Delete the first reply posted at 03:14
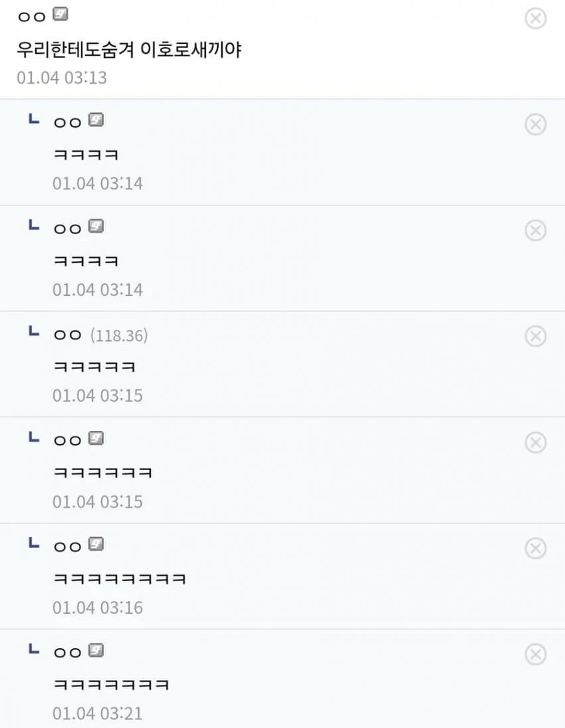Screen dimensions: 565x728 (535, 124)
